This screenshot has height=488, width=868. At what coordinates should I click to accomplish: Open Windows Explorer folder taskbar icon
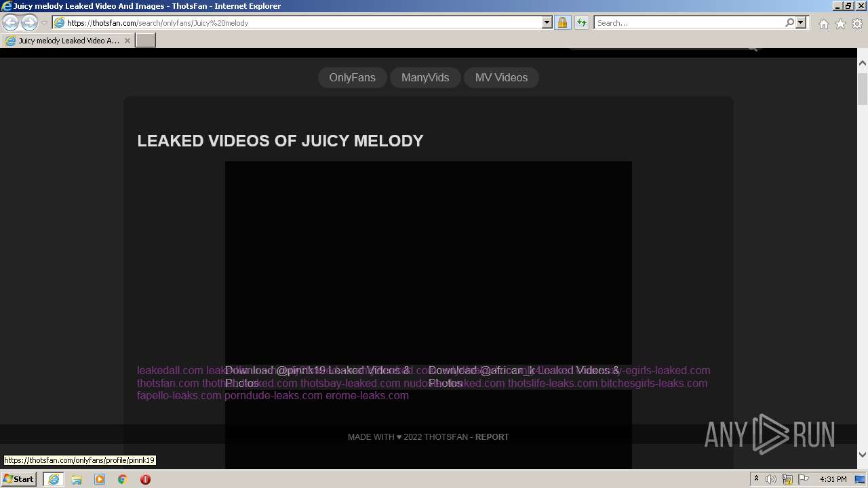point(77,479)
